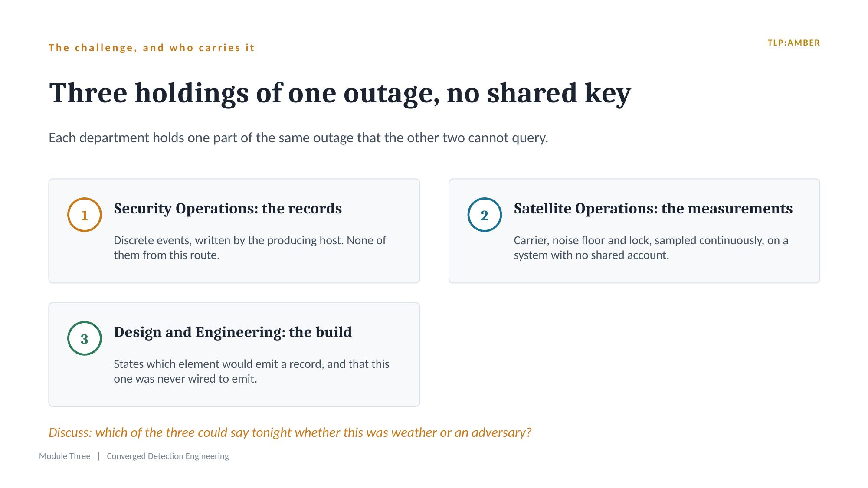Viewport: 868px width, 488px height.
Task: Select 'Converged Detection Engineering' footer text
Action: click(x=168, y=456)
